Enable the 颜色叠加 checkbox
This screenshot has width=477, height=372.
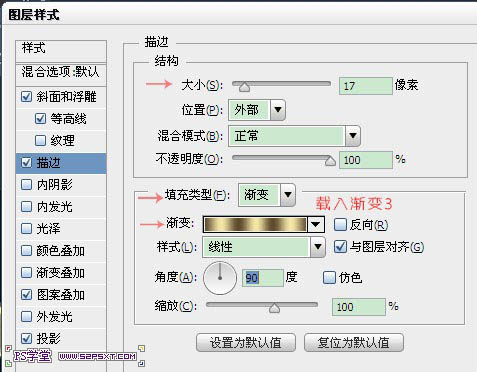click(26, 250)
